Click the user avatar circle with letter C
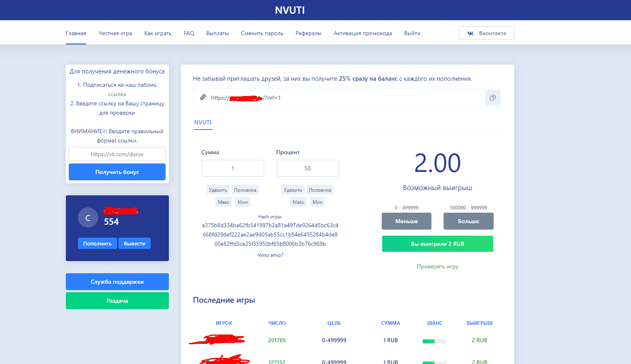 [x=88, y=218]
